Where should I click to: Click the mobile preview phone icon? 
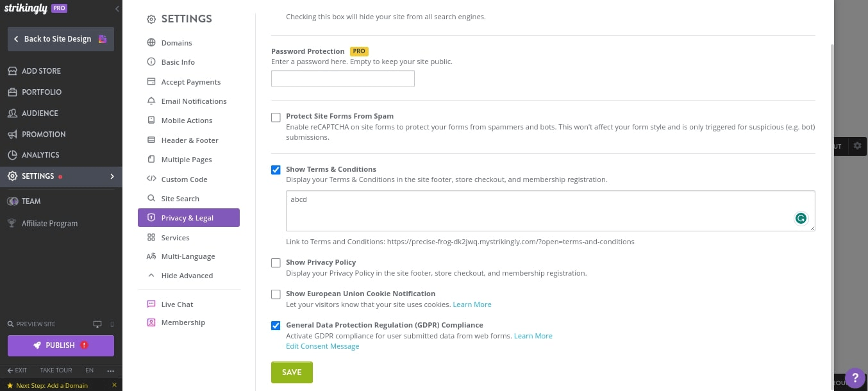(x=110, y=324)
